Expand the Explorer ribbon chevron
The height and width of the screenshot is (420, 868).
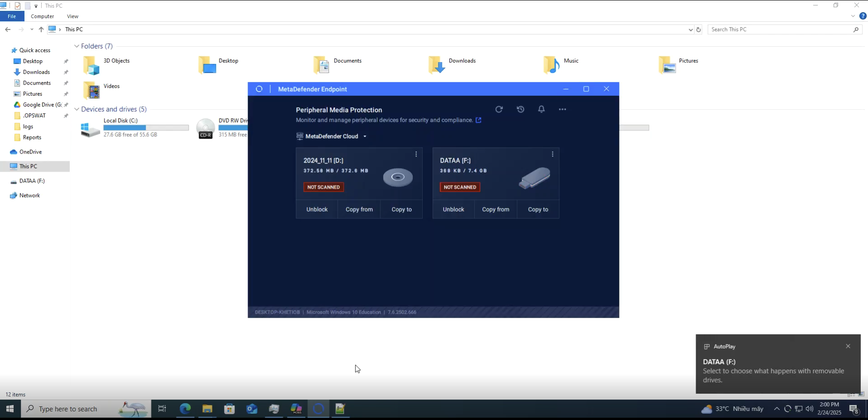click(853, 16)
